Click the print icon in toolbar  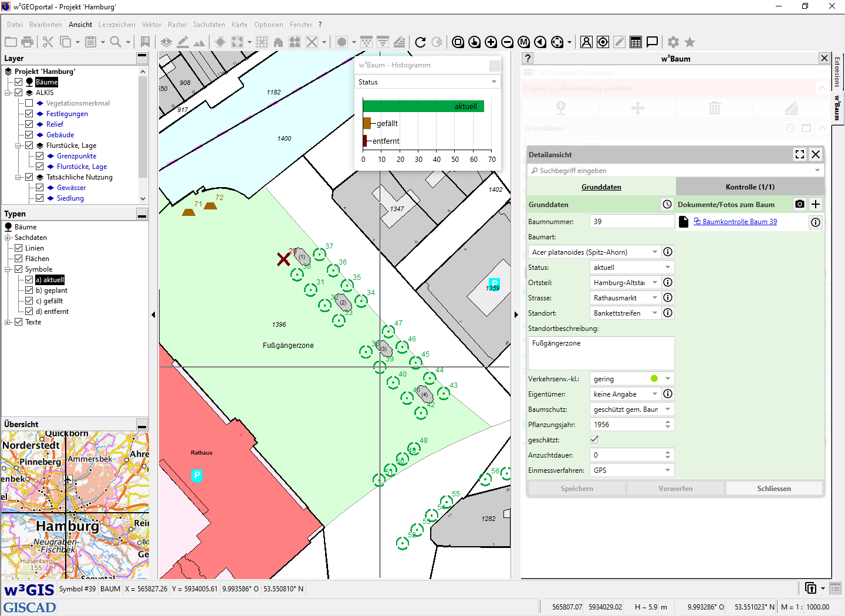point(27,42)
